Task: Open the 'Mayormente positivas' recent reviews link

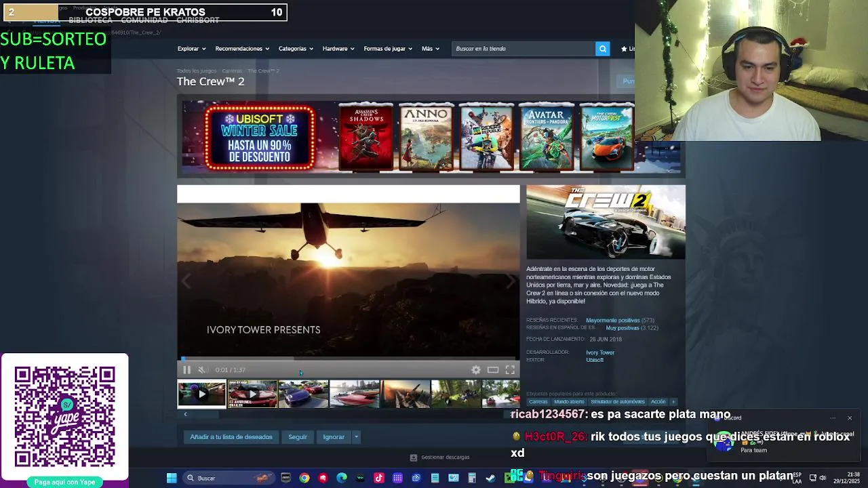Action: coord(612,321)
